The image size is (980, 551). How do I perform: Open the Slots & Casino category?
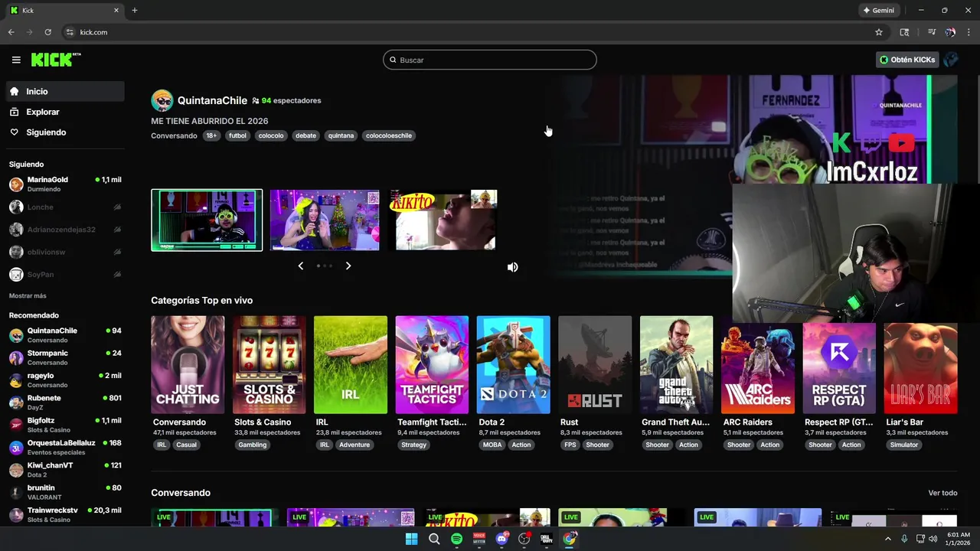point(269,365)
